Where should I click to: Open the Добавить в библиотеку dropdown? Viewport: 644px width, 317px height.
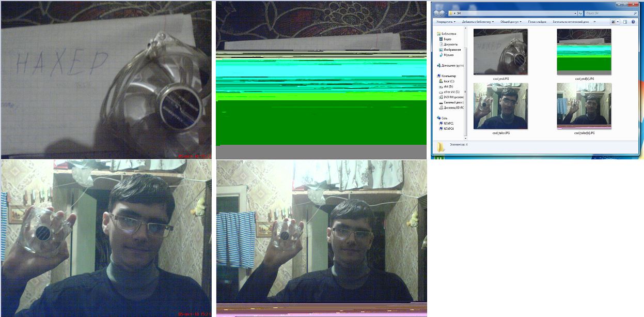(478, 22)
